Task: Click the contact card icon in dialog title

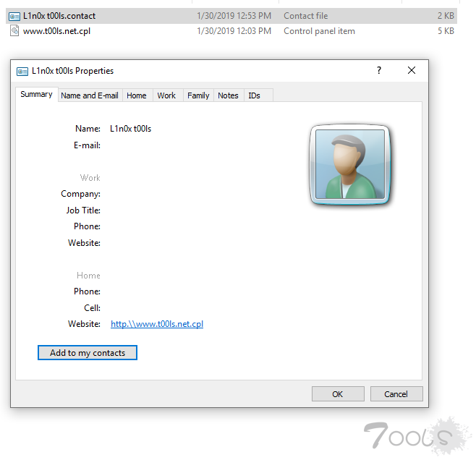Action: pyautogui.click(x=22, y=72)
